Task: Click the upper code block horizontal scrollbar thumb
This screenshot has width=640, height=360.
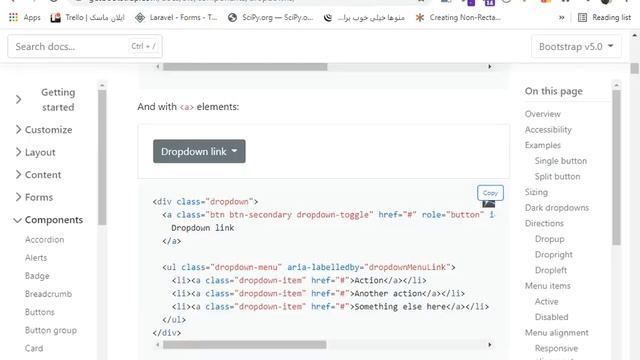Action: [x=245, y=67]
